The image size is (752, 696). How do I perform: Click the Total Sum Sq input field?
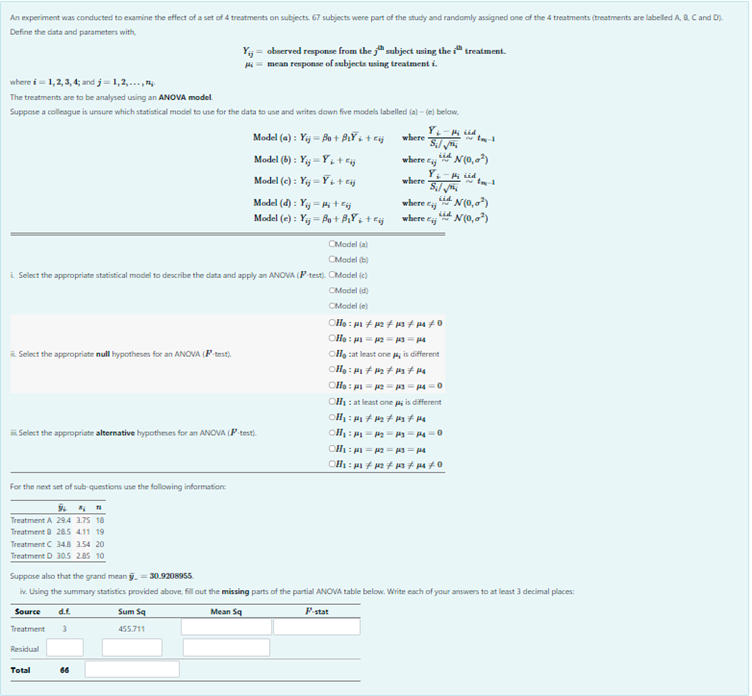(x=132, y=669)
